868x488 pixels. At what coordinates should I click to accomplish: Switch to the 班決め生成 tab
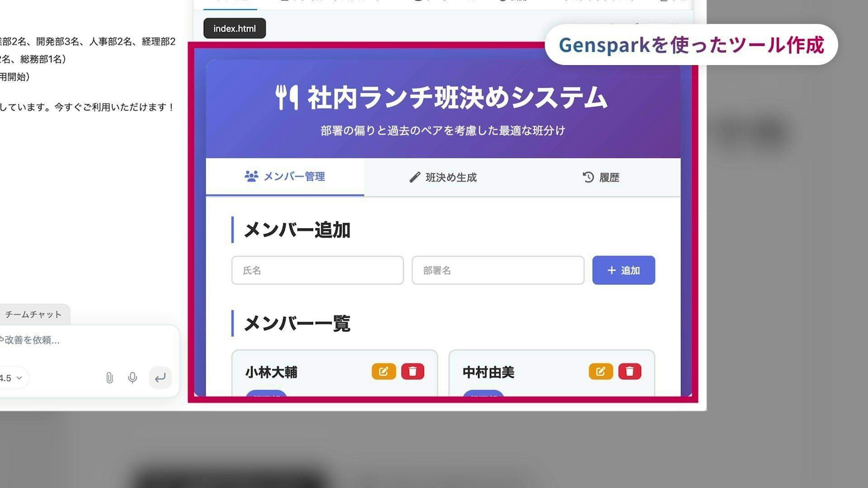click(443, 177)
